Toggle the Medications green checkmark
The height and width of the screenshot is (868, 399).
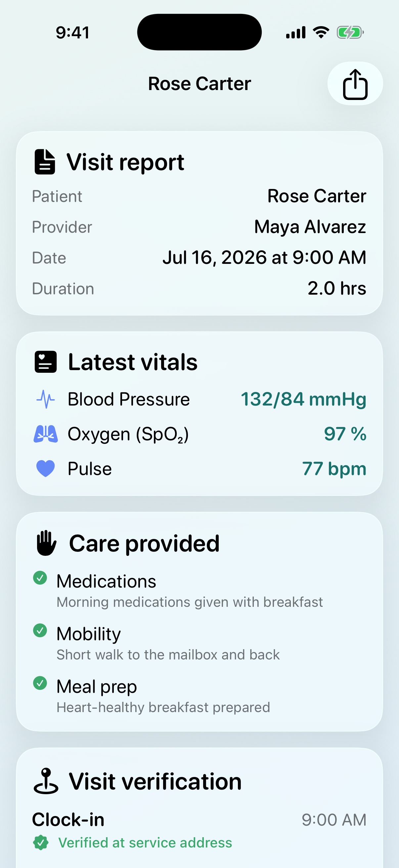40,578
